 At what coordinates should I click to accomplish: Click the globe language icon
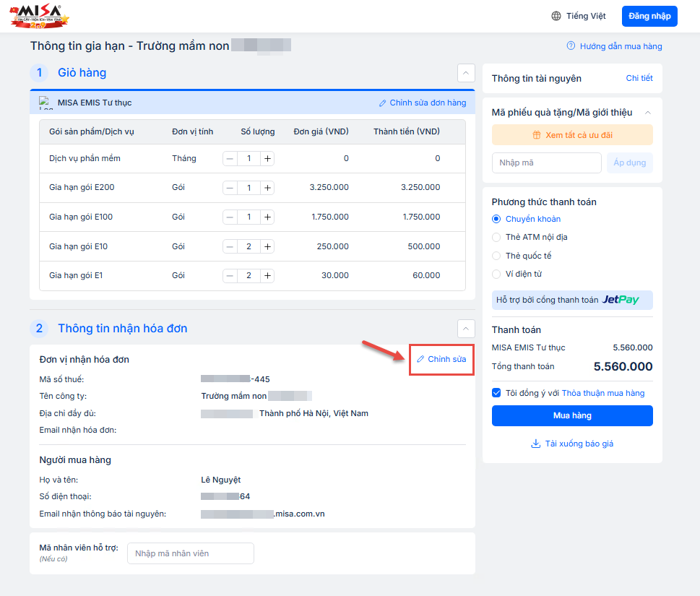(x=556, y=16)
